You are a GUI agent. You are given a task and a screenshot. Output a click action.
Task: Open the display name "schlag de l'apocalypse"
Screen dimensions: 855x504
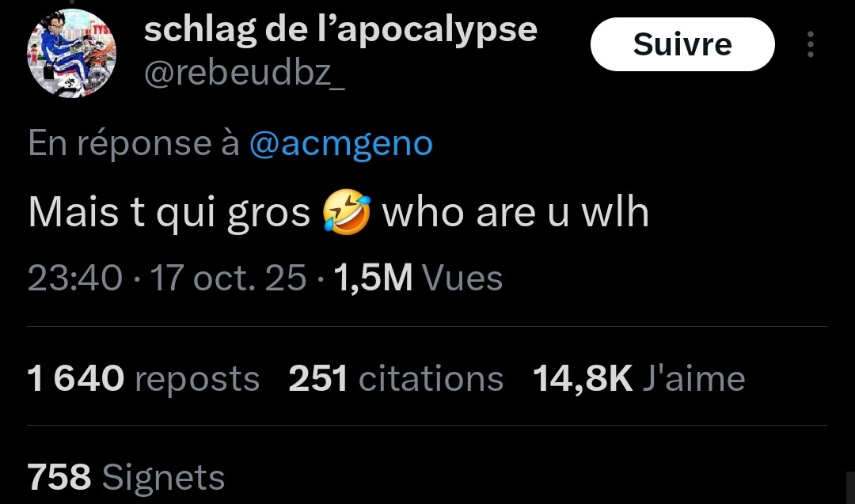click(340, 30)
